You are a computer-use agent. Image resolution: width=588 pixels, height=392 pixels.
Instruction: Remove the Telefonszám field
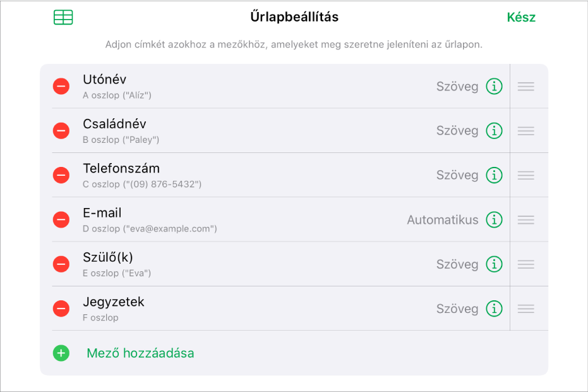(x=61, y=175)
